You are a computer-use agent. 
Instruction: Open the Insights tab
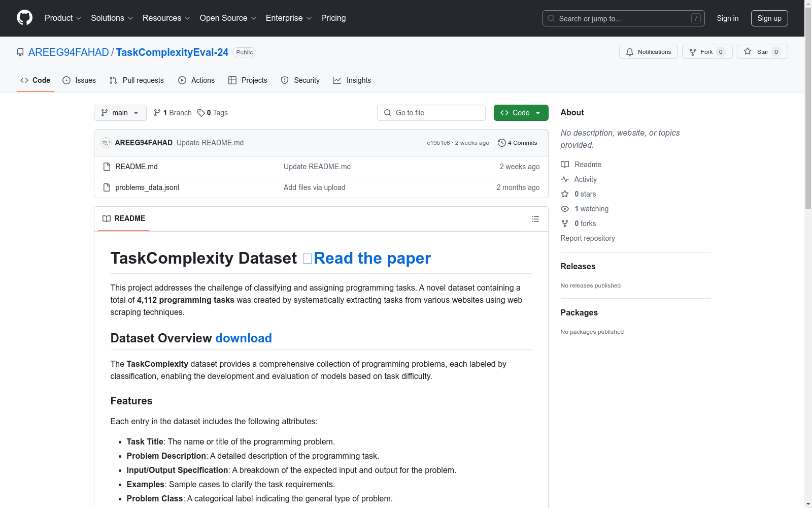click(352, 80)
